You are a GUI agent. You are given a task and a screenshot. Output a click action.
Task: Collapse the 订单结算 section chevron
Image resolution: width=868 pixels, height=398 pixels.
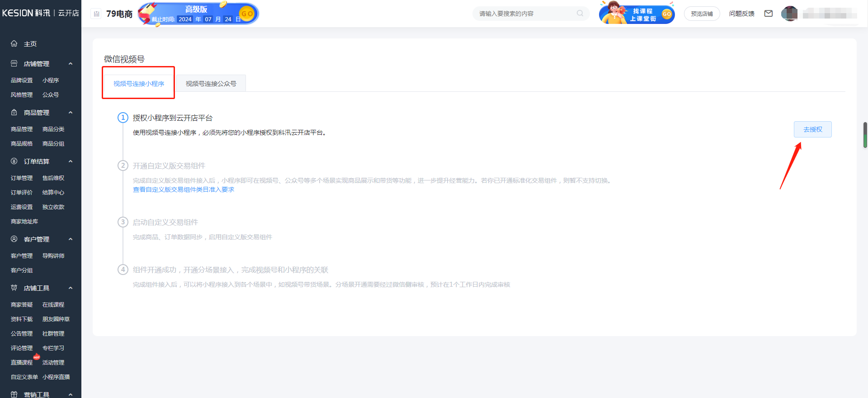(x=71, y=161)
